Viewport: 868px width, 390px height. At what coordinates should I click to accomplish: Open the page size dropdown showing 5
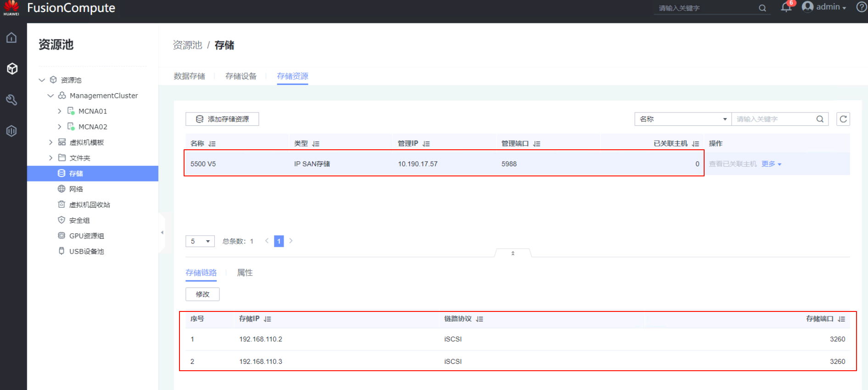200,241
